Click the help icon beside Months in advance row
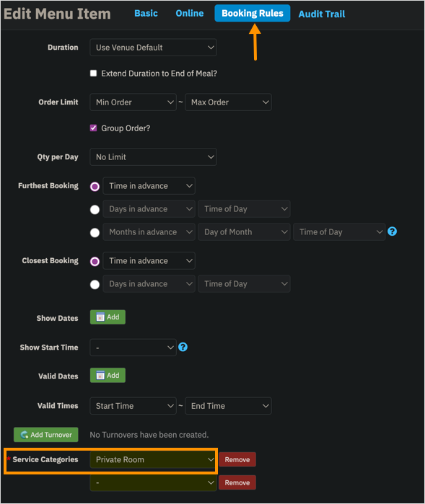Viewport: 425px width, 504px height. click(x=392, y=231)
